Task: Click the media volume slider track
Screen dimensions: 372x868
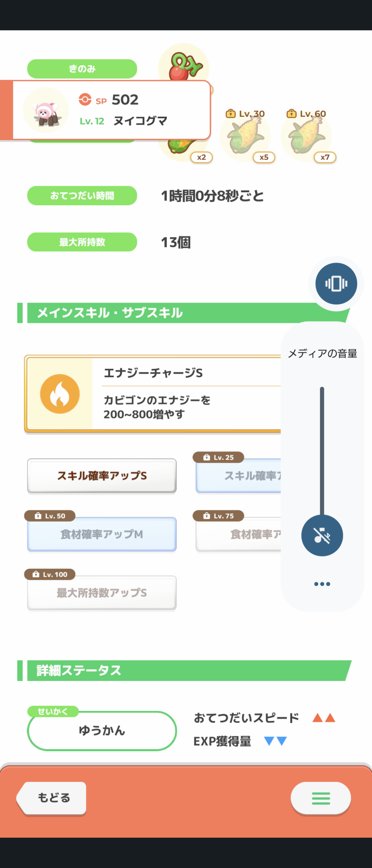Action: point(322,451)
